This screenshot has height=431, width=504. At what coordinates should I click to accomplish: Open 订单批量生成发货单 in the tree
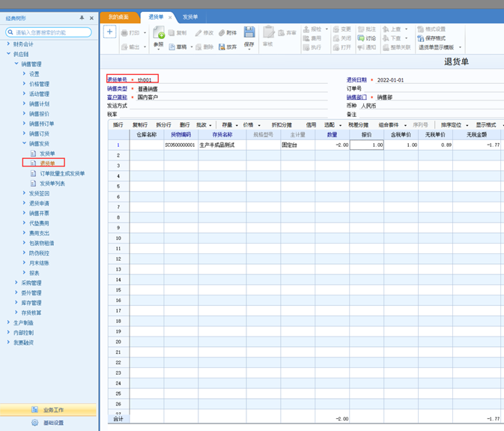62,173
